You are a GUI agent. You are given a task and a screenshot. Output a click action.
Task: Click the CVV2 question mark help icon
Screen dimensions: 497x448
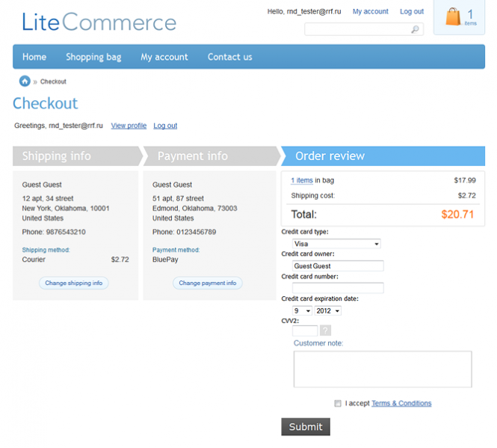click(x=325, y=331)
